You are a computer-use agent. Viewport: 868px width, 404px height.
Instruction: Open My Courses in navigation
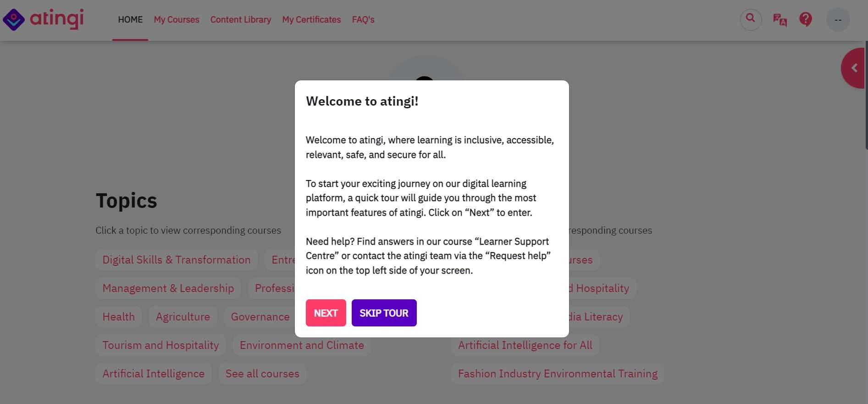[x=177, y=20]
